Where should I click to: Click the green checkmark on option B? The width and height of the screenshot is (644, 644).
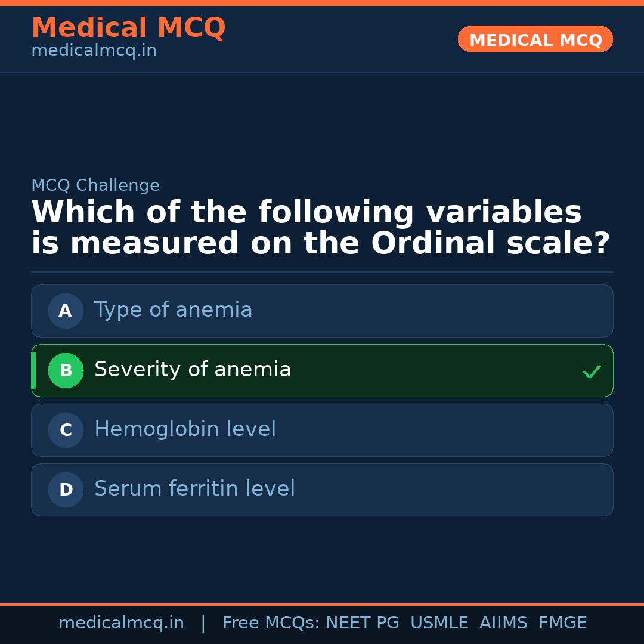click(x=592, y=372)
